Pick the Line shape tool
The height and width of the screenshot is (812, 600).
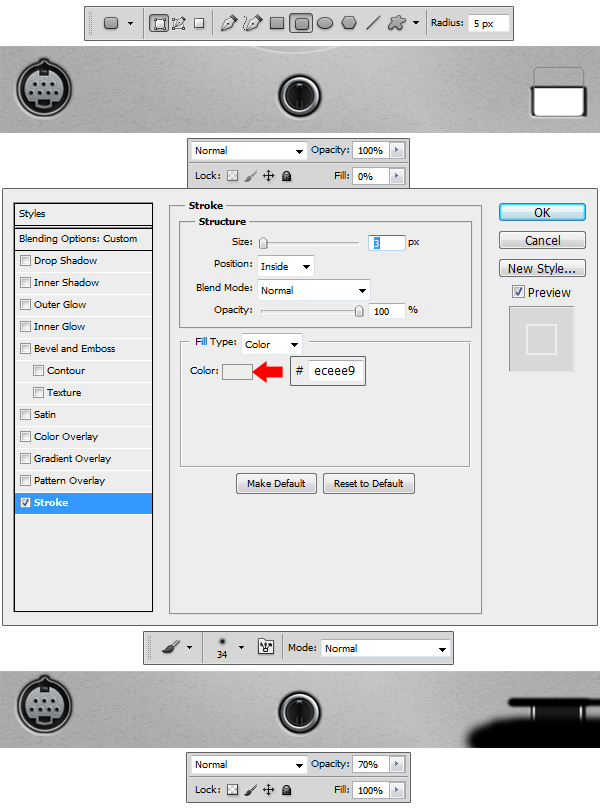point(373,23)
